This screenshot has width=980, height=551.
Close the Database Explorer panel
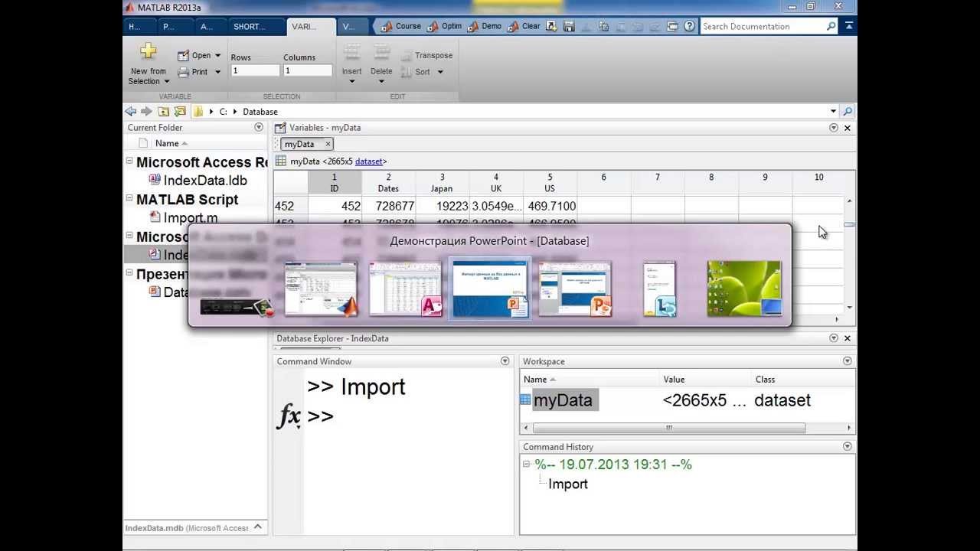(848, 338)
